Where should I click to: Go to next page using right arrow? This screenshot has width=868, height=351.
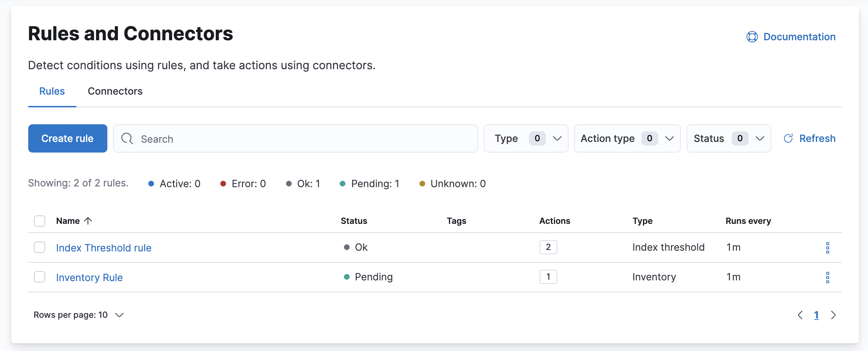[x=834, y=315]
